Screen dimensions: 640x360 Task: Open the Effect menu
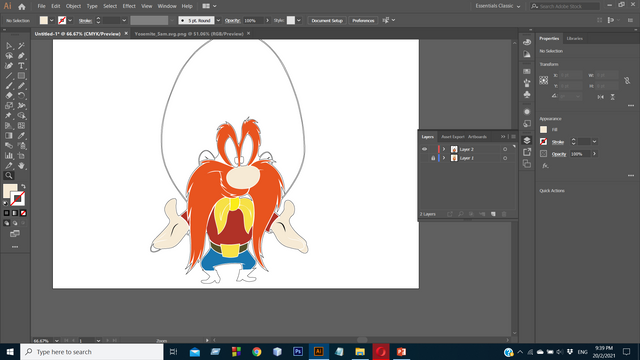(x=129, y=6)
